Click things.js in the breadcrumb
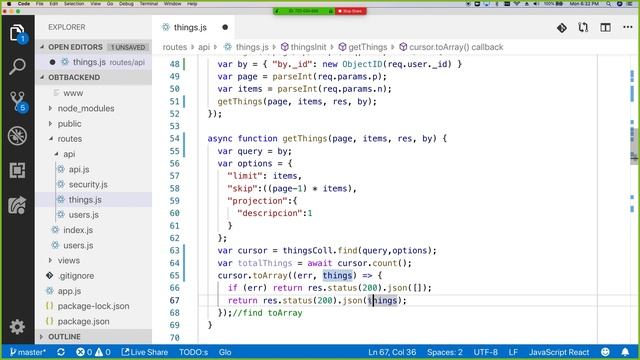The width and height of the screenshot is (640, 360). coord(252,47)
